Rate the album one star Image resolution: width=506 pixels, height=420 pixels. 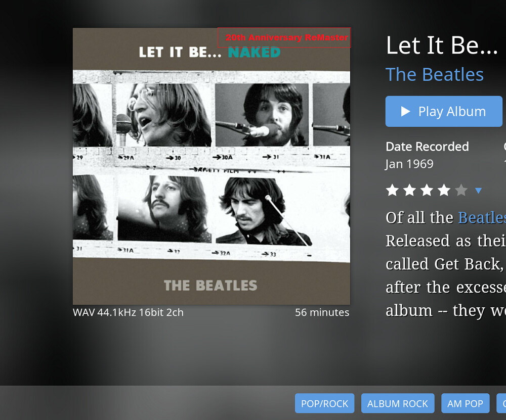[392, 190]
